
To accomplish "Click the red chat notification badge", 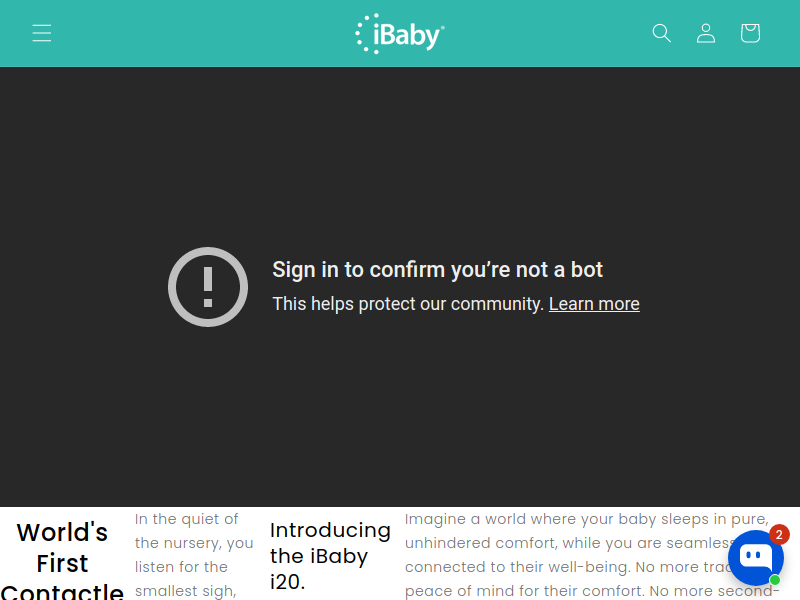I will [x=779, y=535].
